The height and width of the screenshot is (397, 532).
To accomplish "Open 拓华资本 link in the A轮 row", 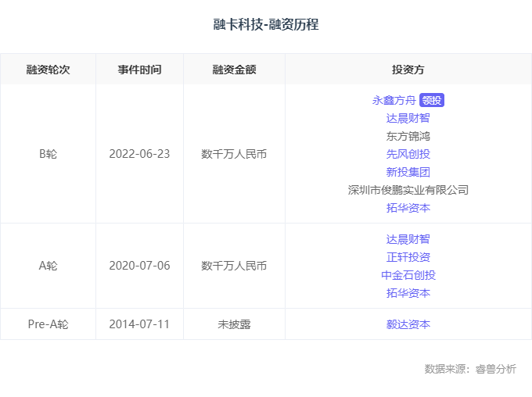I will [x=408, y=293].
